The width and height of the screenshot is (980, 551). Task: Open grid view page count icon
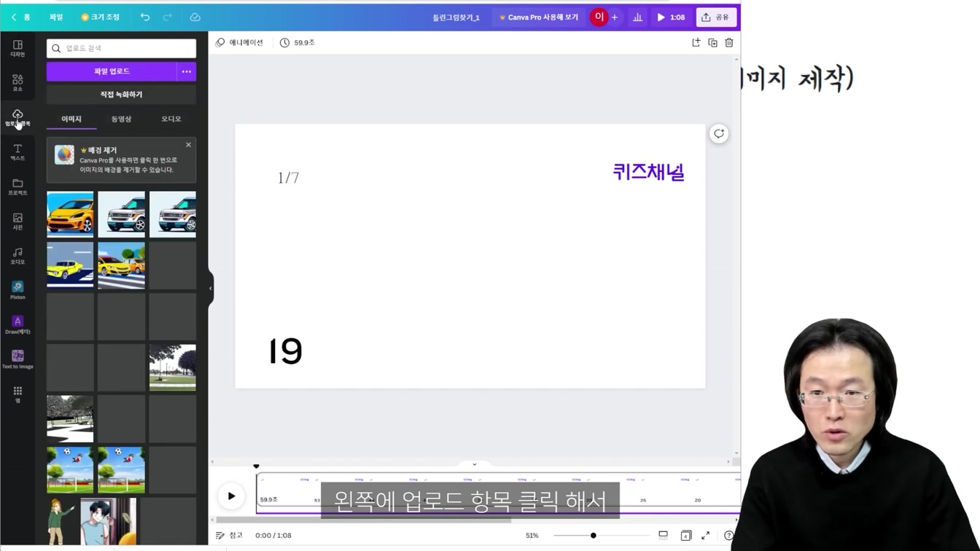pyautogui.click(x=685, y=536)
